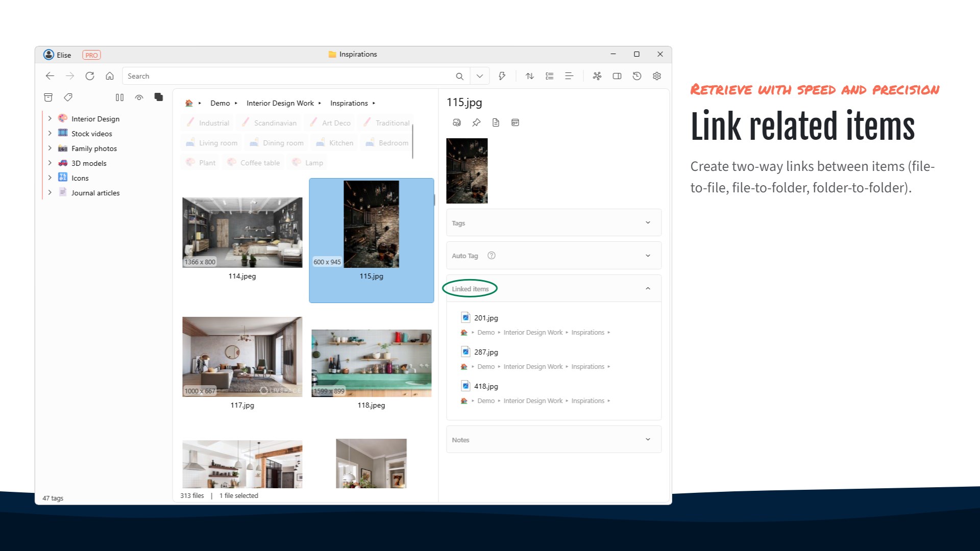Screen dimensions: 980x551
Task: Click the Search input field
Action: coord(288,76)
